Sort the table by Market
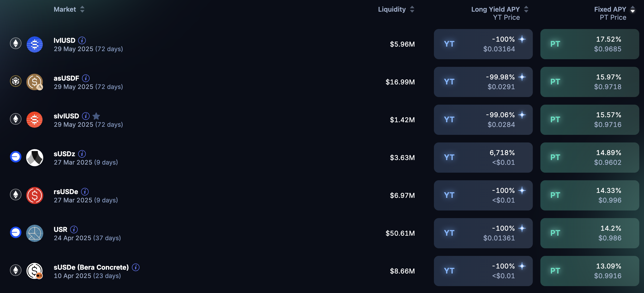The image size is (644, 293). (x=82, y=10)
